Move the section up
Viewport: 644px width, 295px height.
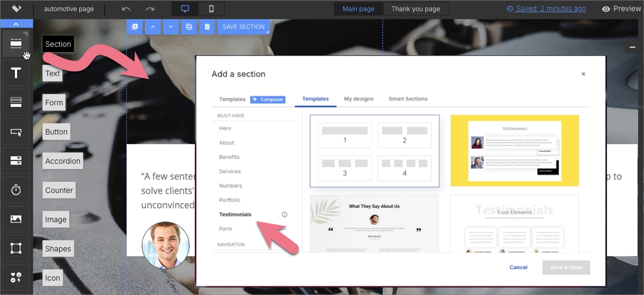[152, 27]
